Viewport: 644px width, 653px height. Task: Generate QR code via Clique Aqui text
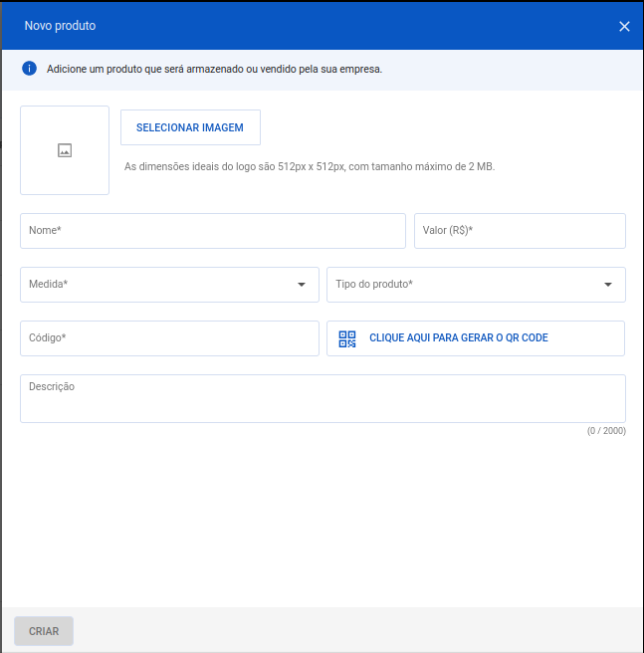point(459,338)
